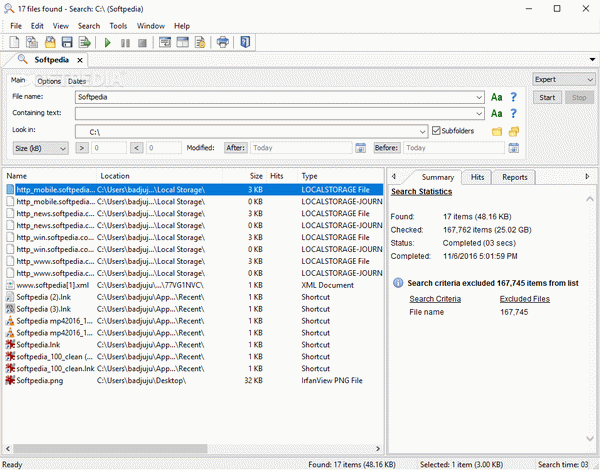600x470 pixels.
Task: Open the Tools menu
Action: [x=118, y=26]
